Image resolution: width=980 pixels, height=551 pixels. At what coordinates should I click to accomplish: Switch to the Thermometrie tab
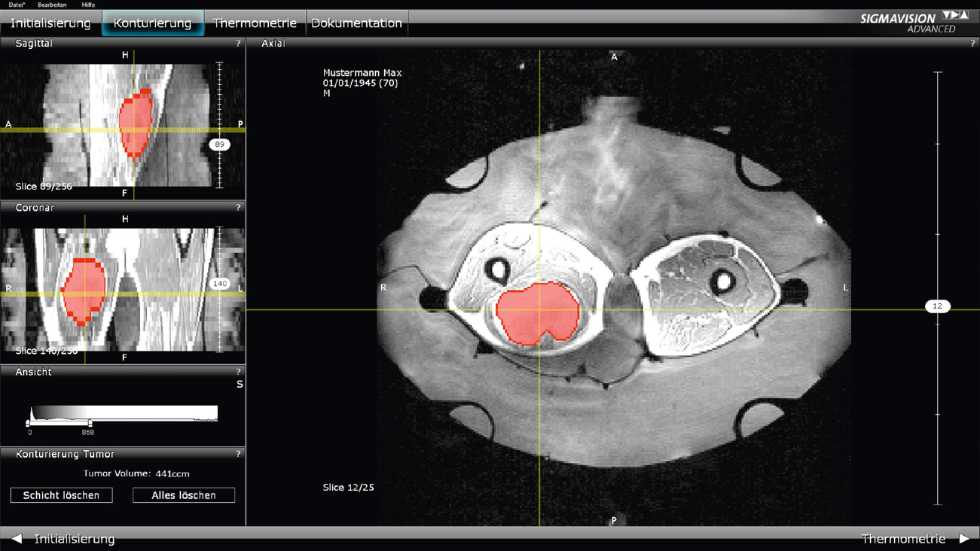click(x=255, y=23)
